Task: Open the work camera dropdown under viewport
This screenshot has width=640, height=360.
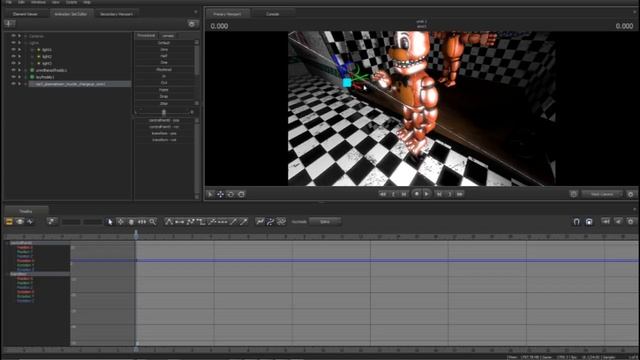Action: click(x=602, y=194)
